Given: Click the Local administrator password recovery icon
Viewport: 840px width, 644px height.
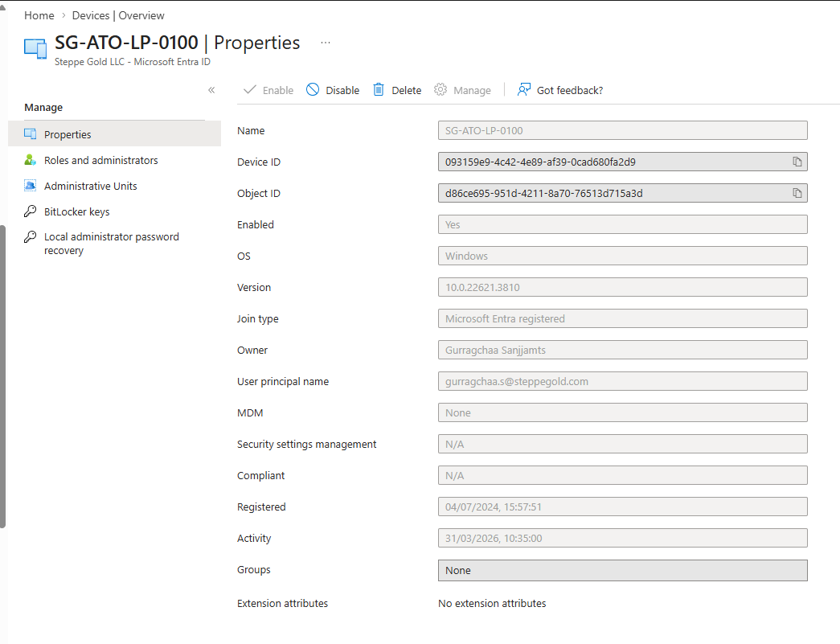Looking at the screenshot, I should tap(30, 237).
